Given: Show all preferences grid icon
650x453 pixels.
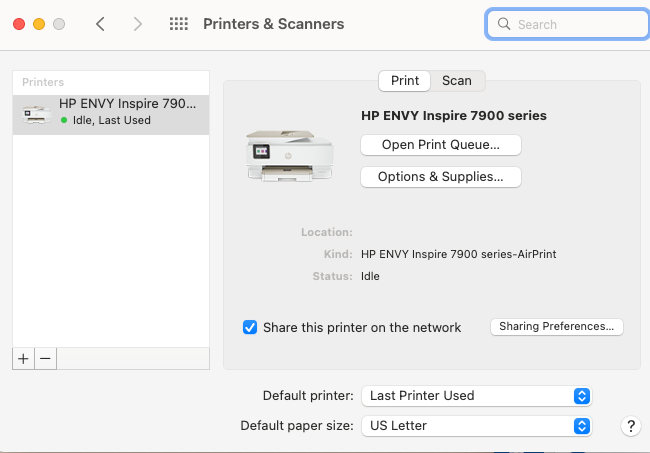Looking at the screenshot, I should [x=179, y=24].
